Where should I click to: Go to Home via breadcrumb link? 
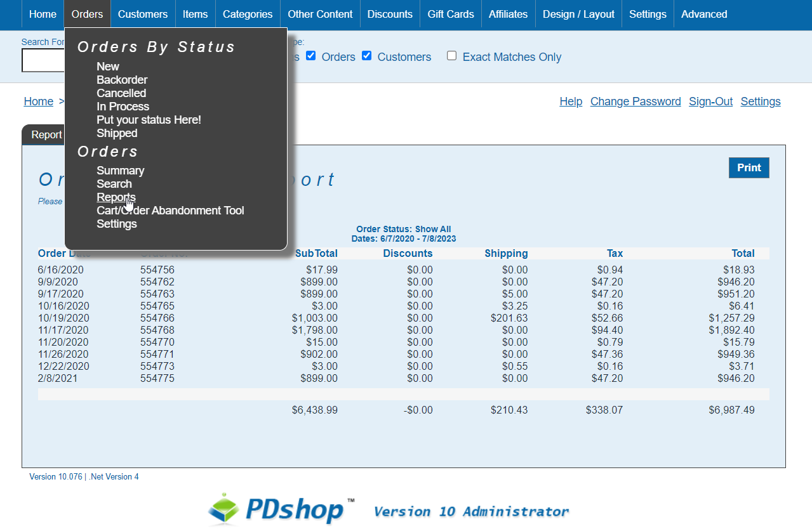click(x=39, y=101)
